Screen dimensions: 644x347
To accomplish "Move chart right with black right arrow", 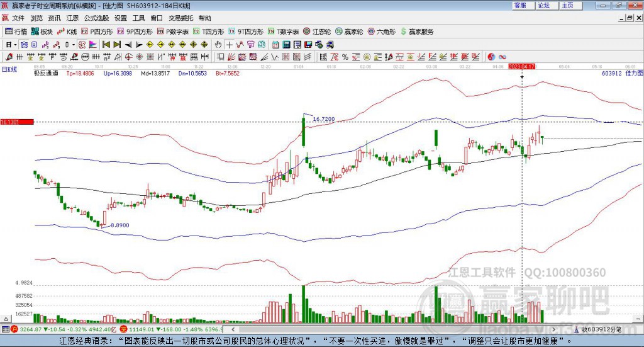I will pyautogui.click(x=139, y=45).
